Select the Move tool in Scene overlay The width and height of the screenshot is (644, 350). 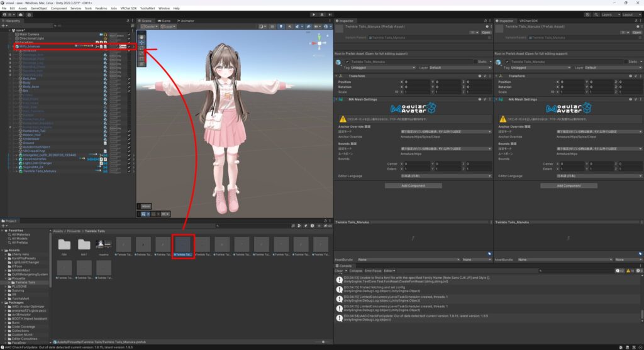pos(142,41)
